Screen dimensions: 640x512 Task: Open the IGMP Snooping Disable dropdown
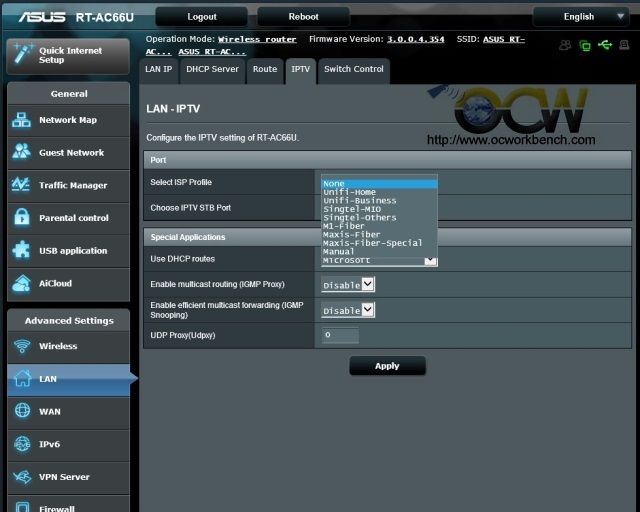348,310
